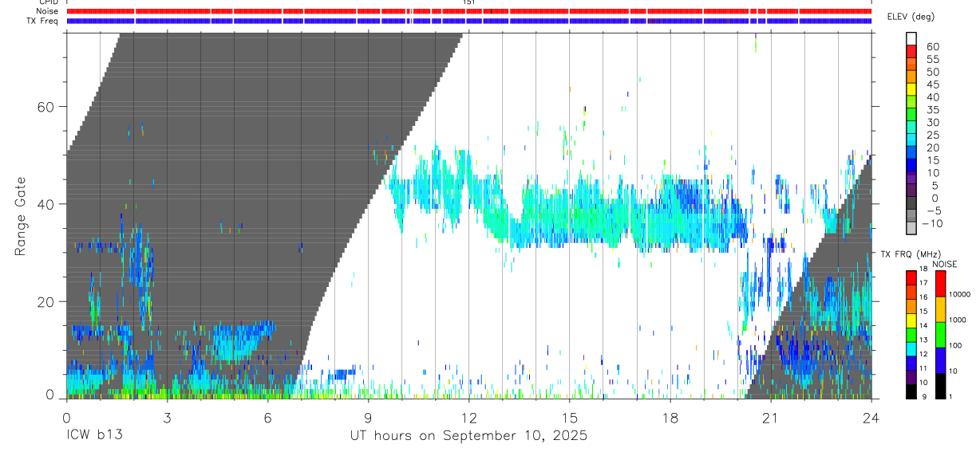Click light gray bottom segment of ELEV bar

[911, 228]
